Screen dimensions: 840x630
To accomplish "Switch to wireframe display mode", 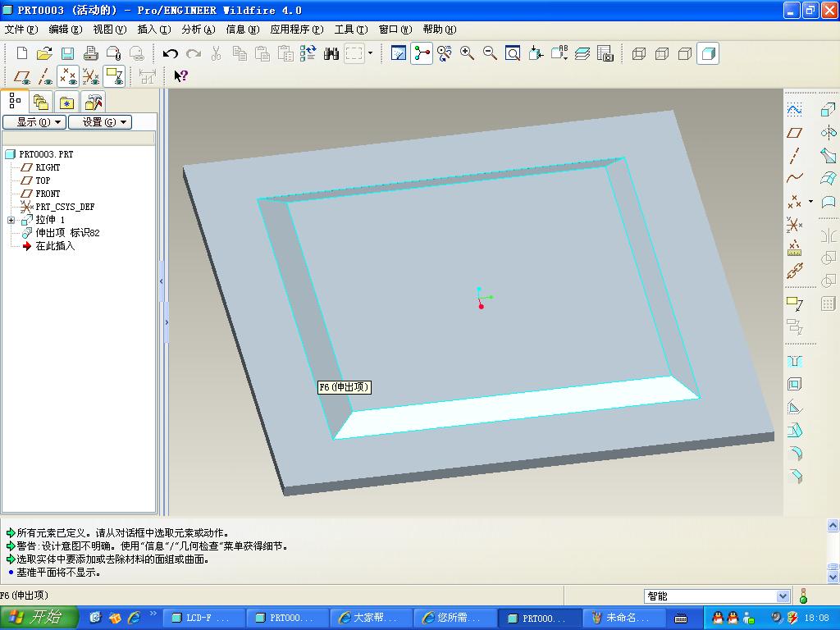I will [638, 53].
